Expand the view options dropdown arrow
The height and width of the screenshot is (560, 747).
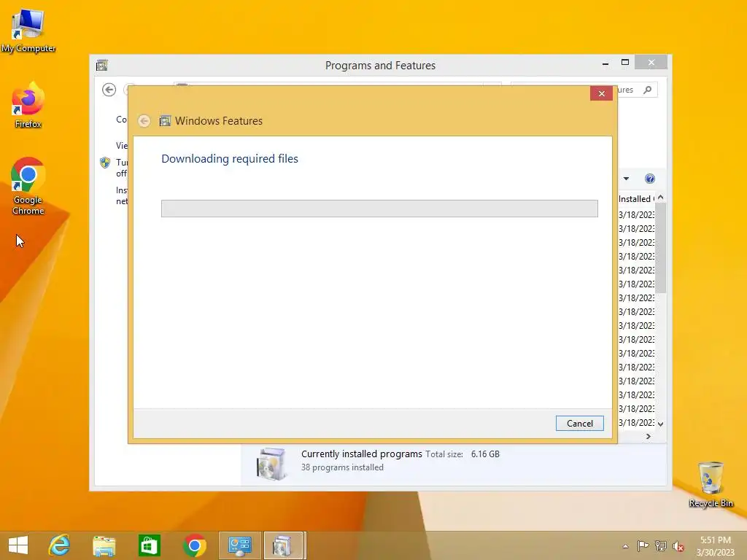pyautogui.click(x=626, y=179)
